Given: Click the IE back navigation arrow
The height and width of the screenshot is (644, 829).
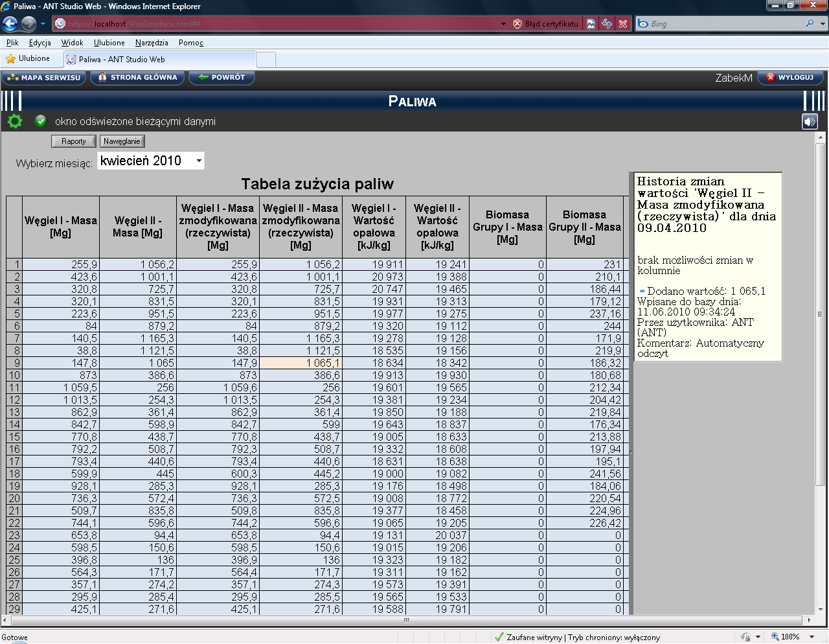Looking at the screenshot, I should pyautogui.click(x=10, y=24).
